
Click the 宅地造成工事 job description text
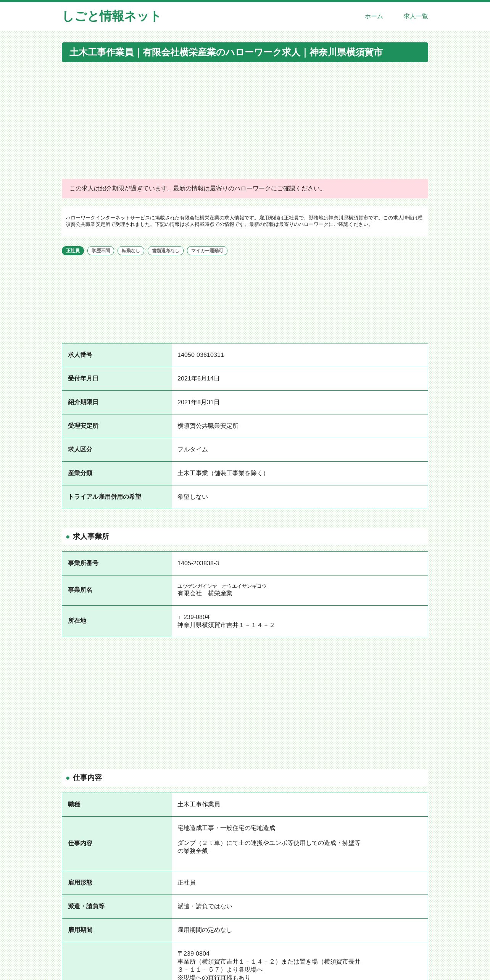click(226, 828)
